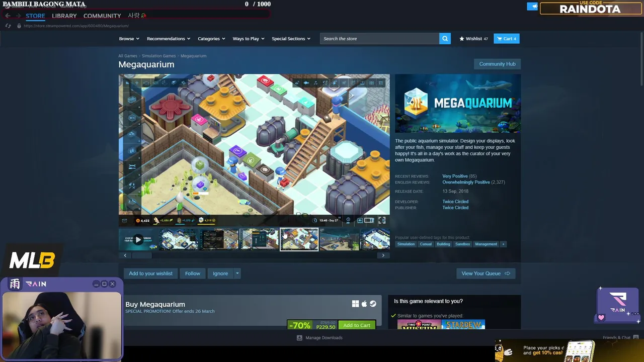The width and height of the screenshot is (644, 362).
Task: Open the Cart button
Action: click(507, 39)
